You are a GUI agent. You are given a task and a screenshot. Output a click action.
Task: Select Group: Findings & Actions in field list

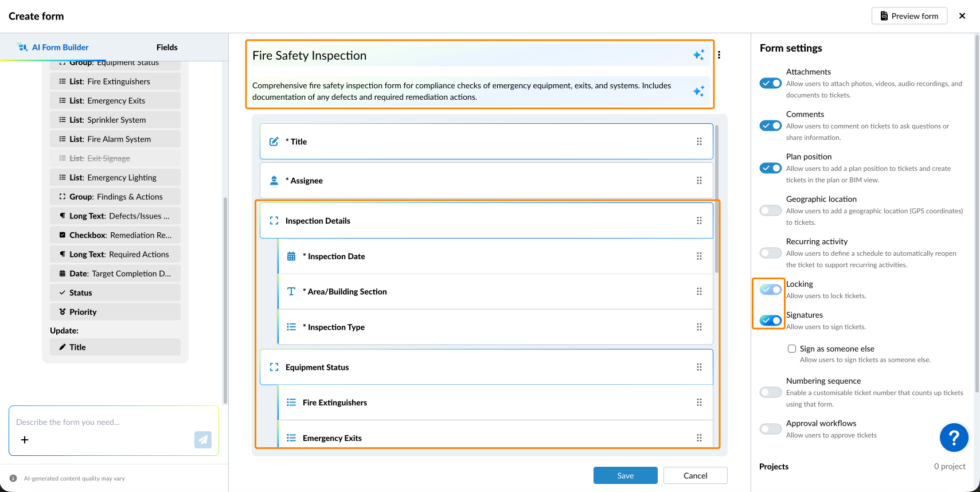coord(115,197)
